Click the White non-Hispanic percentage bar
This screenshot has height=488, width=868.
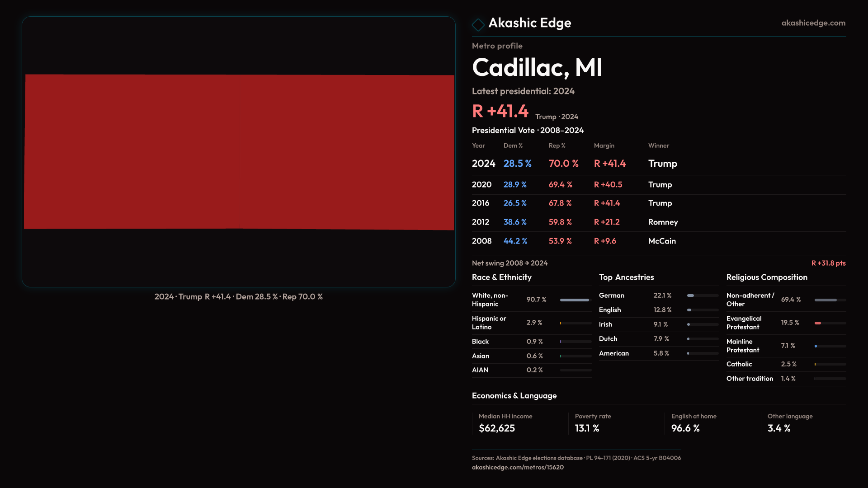coord(575,300)
